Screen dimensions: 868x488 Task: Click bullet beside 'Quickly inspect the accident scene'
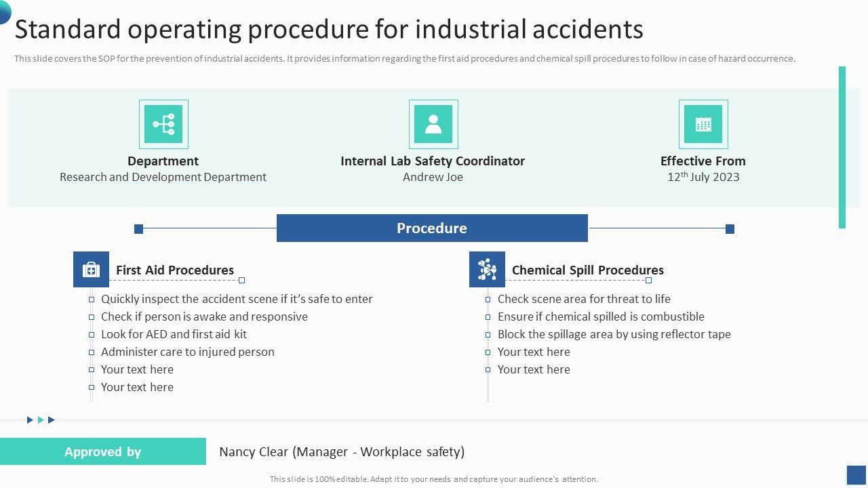click(92, 300)
